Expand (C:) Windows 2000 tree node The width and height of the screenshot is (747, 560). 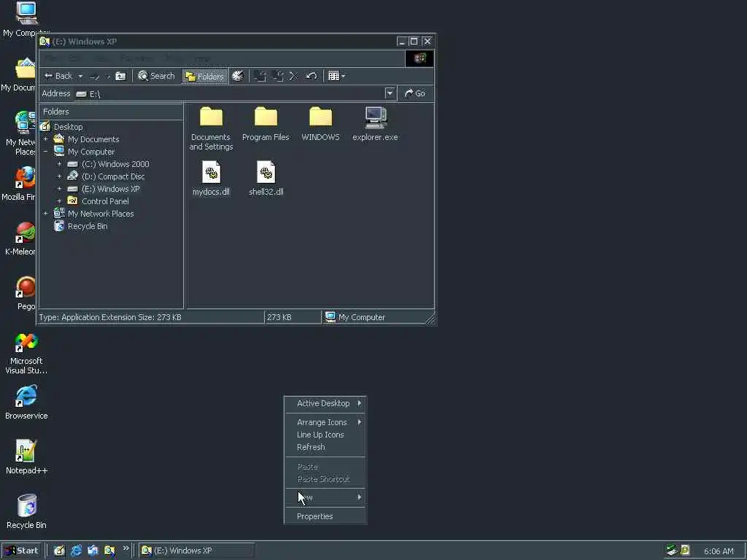(x=60, y=164)
